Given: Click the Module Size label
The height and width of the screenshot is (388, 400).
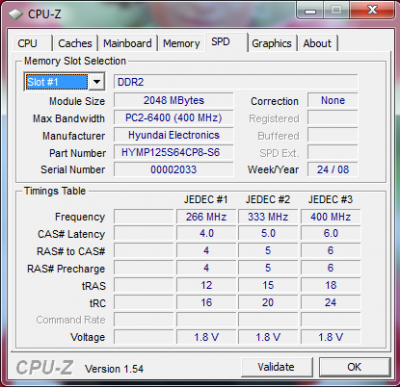Looking at the screenshot, I should click(77, 101).
